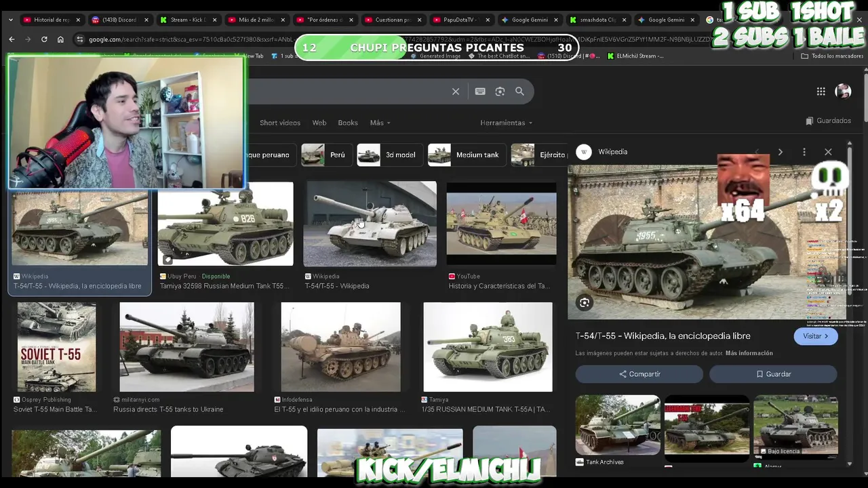The height and width of the screenshot is (488, 868).
Task: Select the Books search filter
Action: (348, 123)
